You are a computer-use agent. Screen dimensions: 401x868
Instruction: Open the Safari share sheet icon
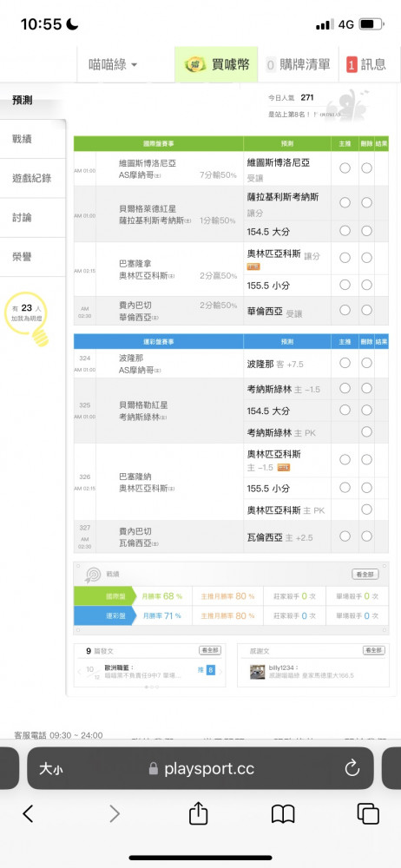coord(198,812)
